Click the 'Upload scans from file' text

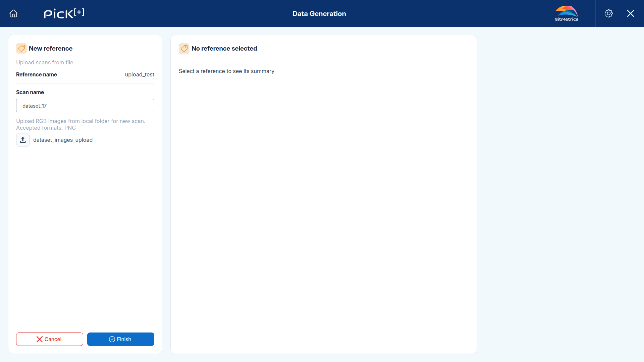[x=45, y=62]
